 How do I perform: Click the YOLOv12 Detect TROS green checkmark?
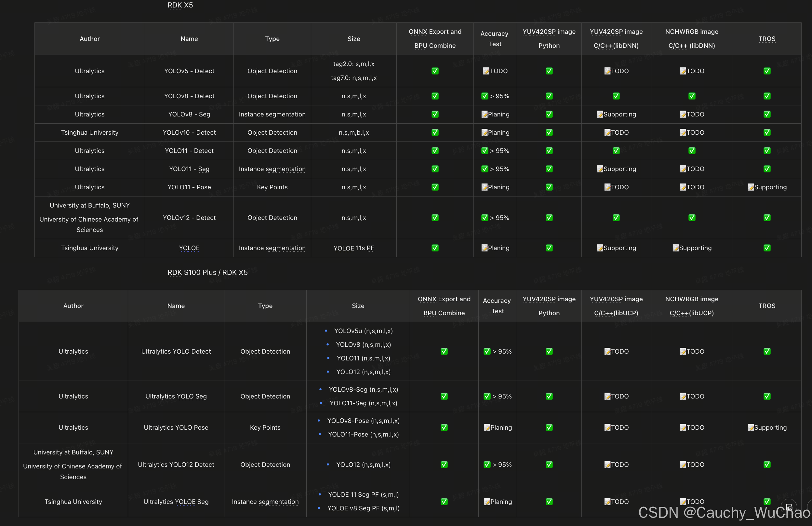tap(767, 218)
